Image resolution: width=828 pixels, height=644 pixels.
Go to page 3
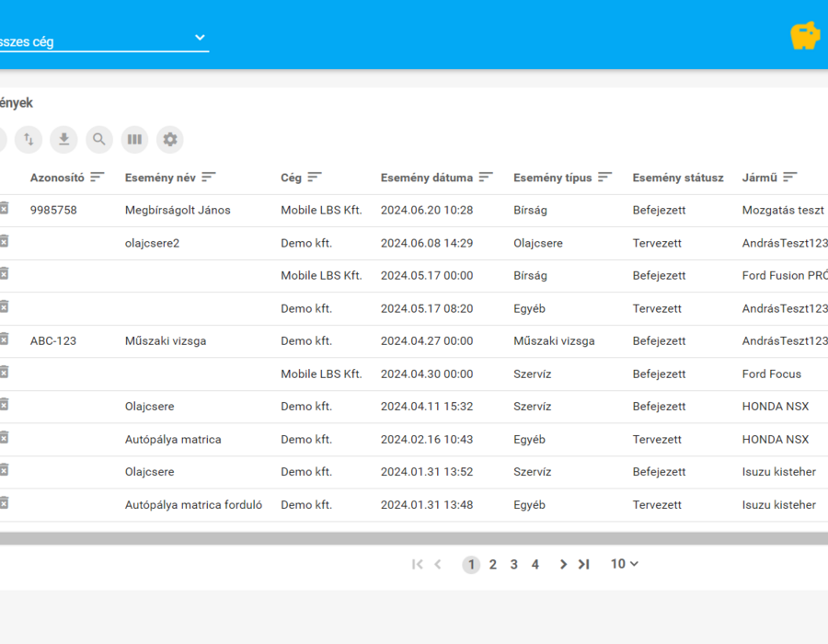click(513, 565)
